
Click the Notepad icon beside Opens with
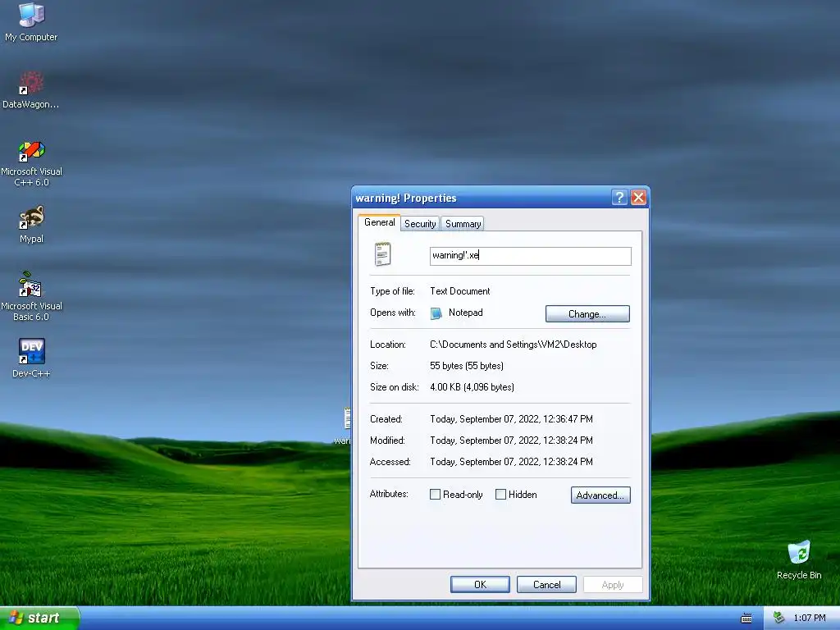[436, 313]
